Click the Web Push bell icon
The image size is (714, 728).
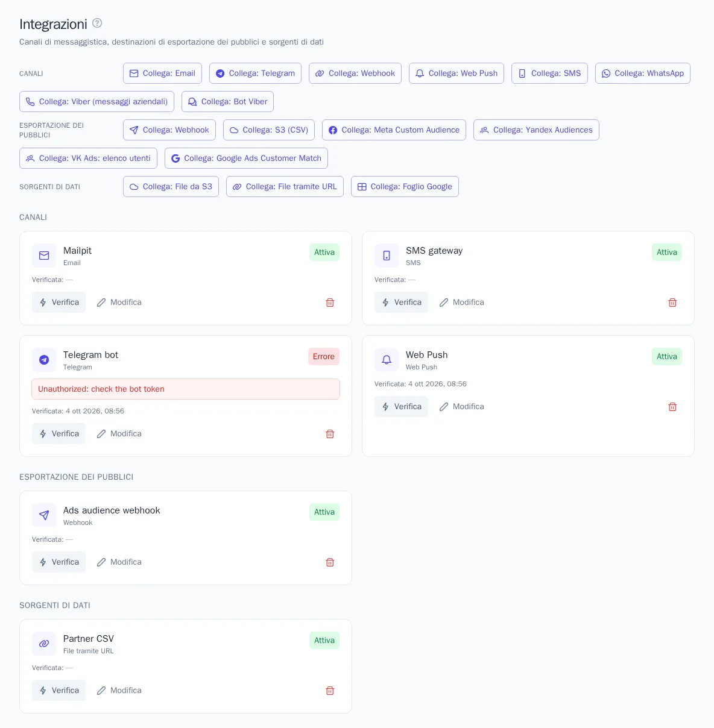387,360
